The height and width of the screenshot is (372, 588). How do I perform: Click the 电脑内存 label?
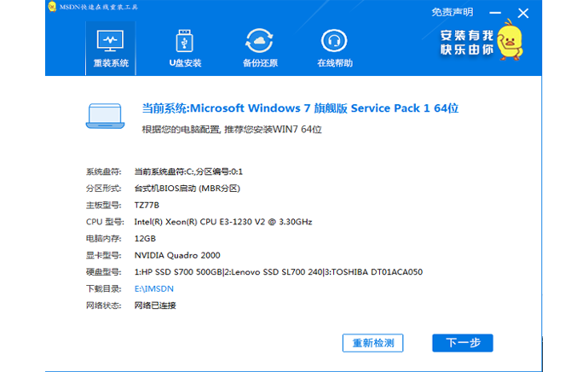(x=103, y=239)
